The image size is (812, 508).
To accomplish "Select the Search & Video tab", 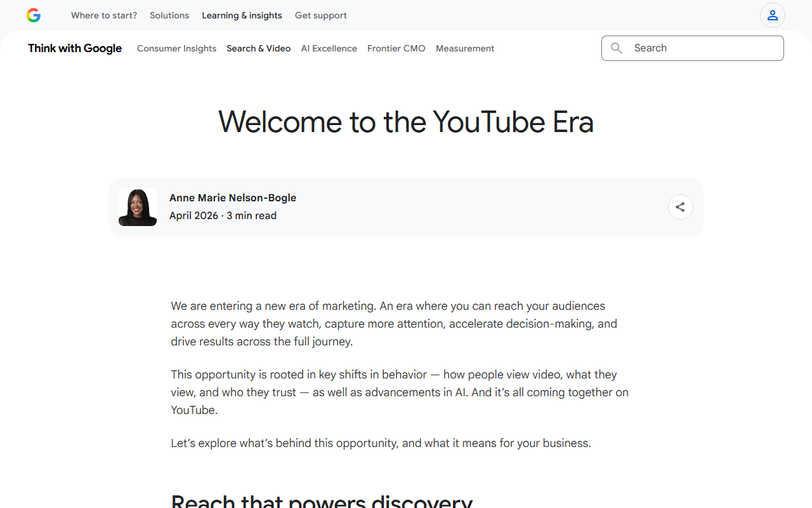I will [x=259, y=48].
